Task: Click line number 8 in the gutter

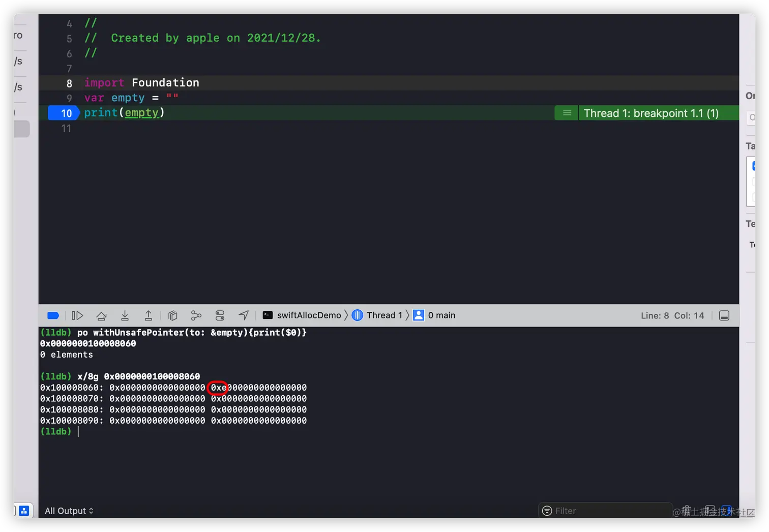Action: [x=69, y=83]
